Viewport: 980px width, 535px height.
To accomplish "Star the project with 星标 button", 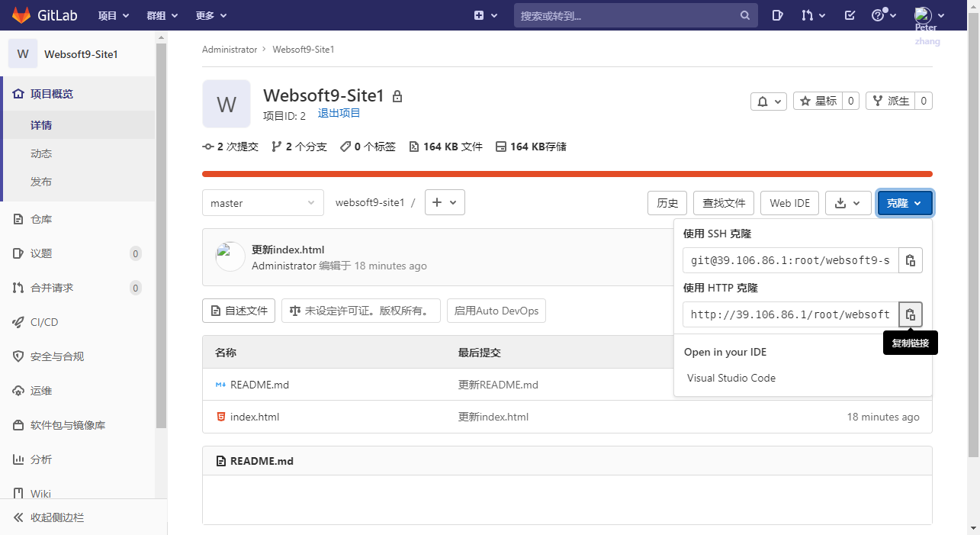I will 818,101.
